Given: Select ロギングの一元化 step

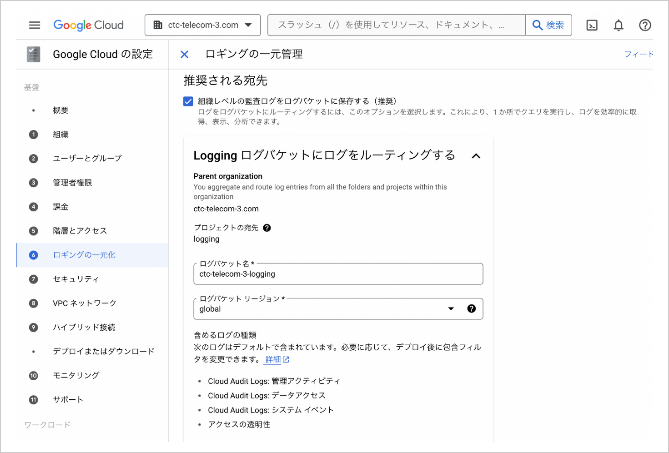Looking at the screenshot, I should pos(92,255).
